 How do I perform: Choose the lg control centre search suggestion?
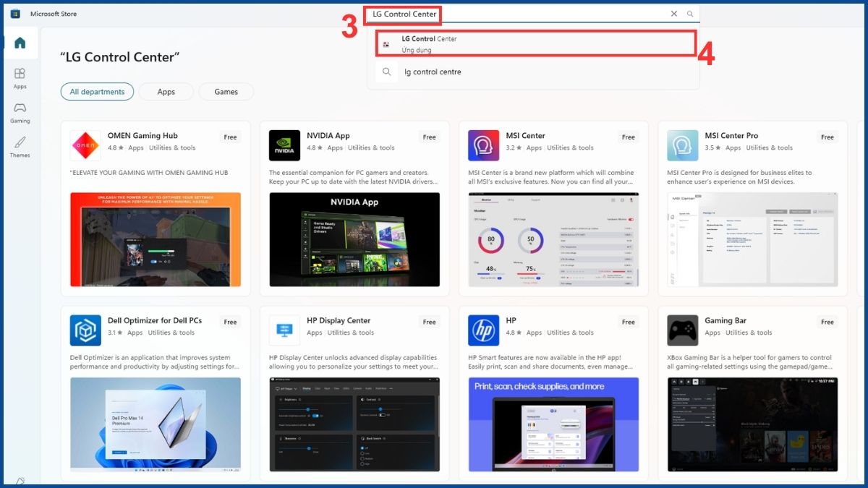tap(533, 72)
